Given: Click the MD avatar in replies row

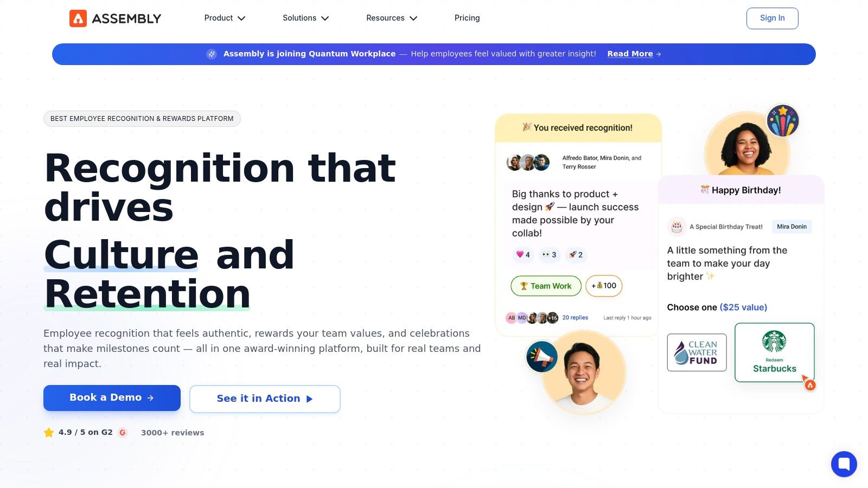Looking at the screenshot, I should pyautogui.click(x=522, y=318).
